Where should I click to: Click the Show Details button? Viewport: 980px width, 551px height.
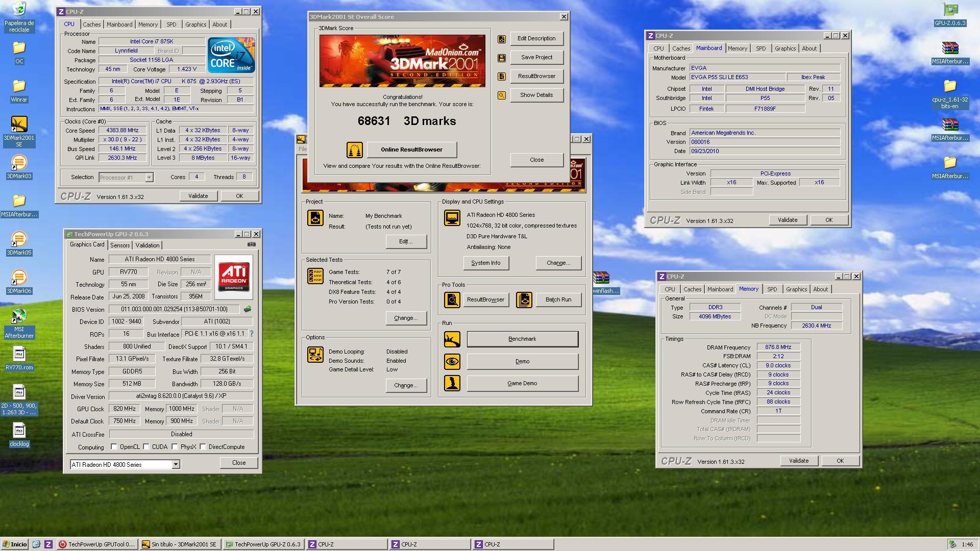(536, 95)
